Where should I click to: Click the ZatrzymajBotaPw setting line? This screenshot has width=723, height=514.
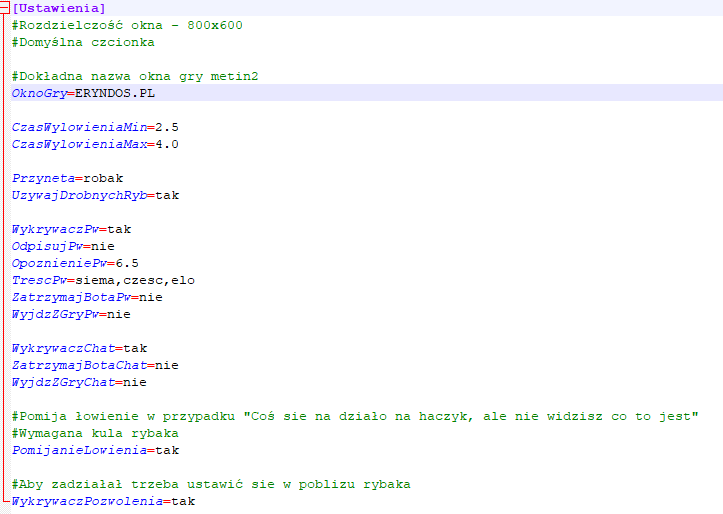point(87,297)
